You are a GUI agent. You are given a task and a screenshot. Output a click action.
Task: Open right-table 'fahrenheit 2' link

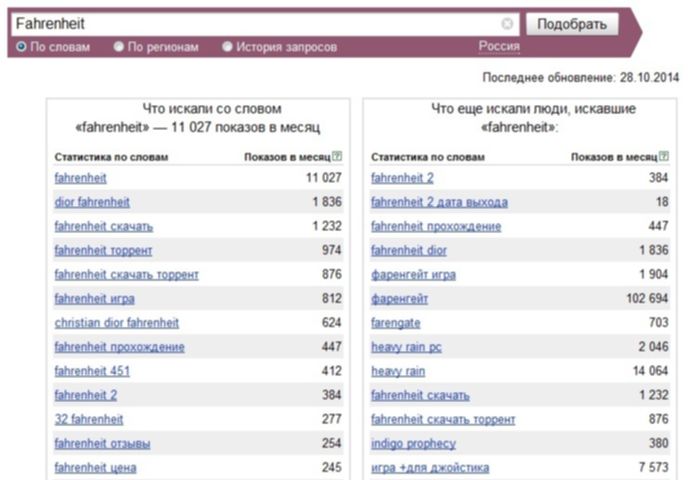point(402,178)
